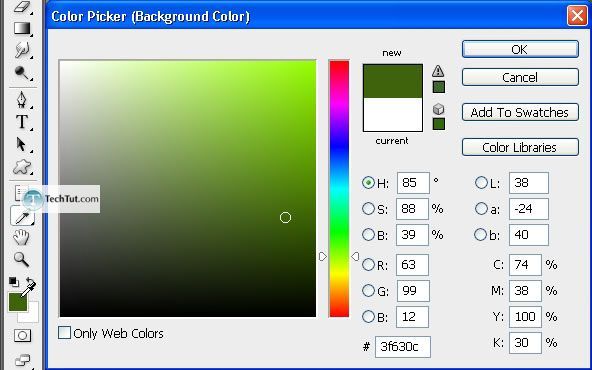Click the out-of-gamut warning triangle

click(438, 71)
